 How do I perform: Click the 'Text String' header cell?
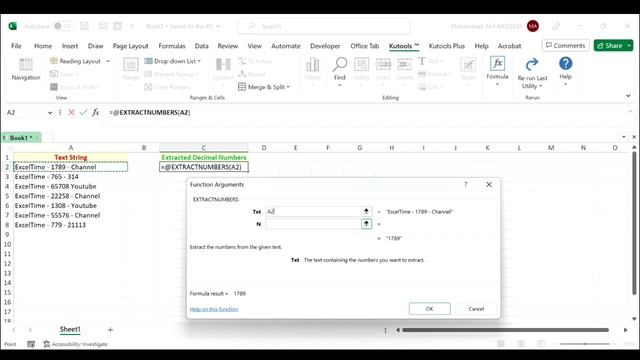click(71, 158)
